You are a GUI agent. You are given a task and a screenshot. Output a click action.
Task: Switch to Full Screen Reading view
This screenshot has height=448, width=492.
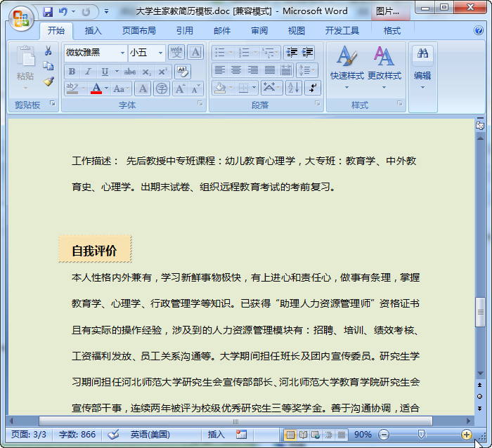coord(303,435)
